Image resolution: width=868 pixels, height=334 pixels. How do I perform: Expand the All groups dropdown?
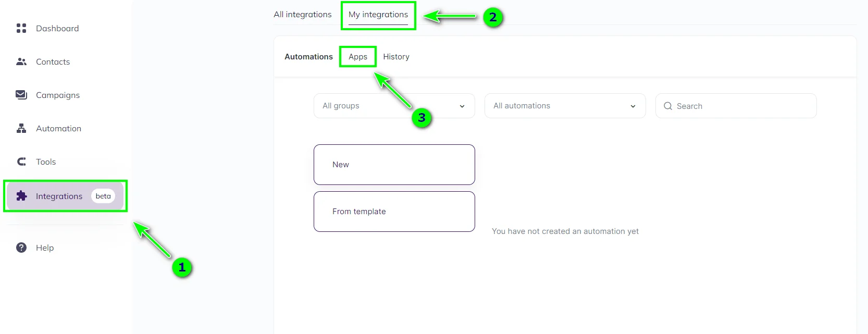[393, 106]
